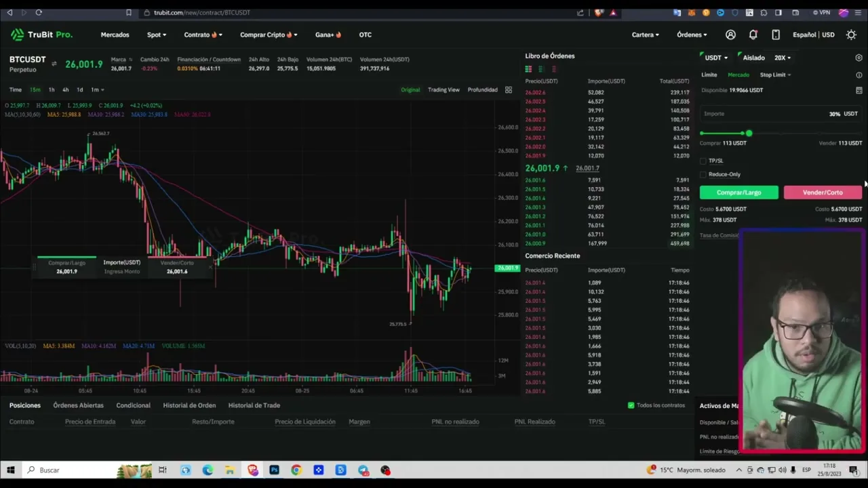Select the 4h chart interval
Image resolution: width=868 pixels, height=488 pixels.
tap(66, 89)
